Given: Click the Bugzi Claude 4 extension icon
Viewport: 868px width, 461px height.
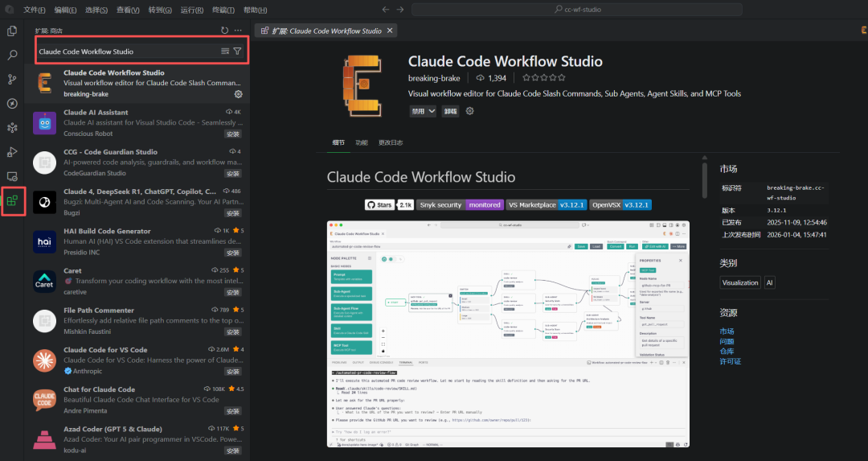Looking at the screenshot, I should (44, 202).
